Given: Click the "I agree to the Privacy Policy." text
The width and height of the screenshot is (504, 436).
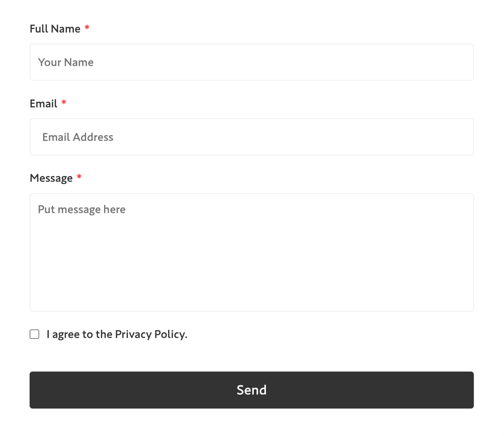Looking at the screenshot, I should coord(117,335).
